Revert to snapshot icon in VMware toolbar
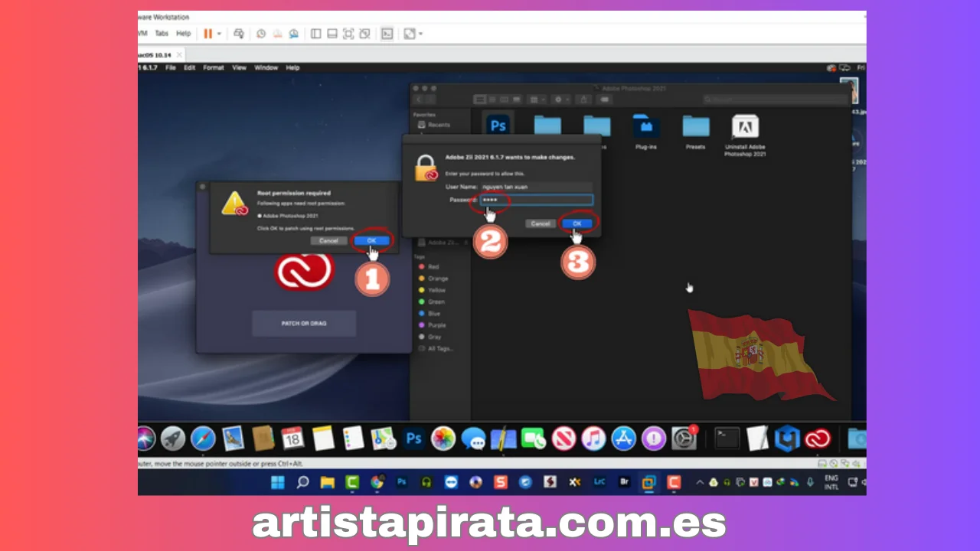980x551 pixels. point(277,34)
